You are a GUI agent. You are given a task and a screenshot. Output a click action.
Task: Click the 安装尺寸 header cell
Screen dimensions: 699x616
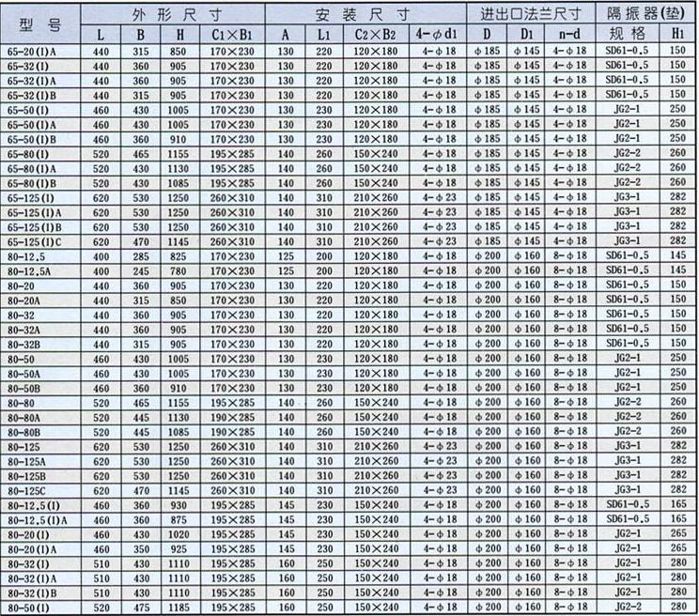click(x=369, y=15)
